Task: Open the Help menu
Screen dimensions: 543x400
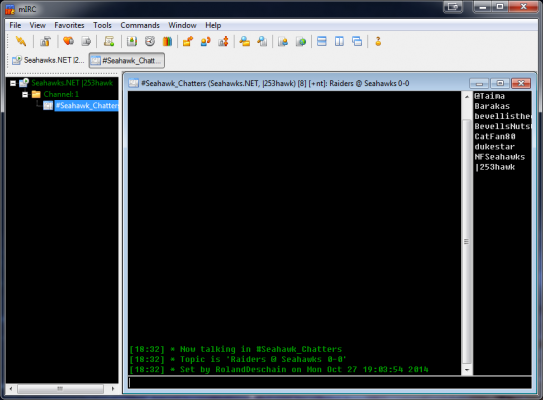Action: 213,25
